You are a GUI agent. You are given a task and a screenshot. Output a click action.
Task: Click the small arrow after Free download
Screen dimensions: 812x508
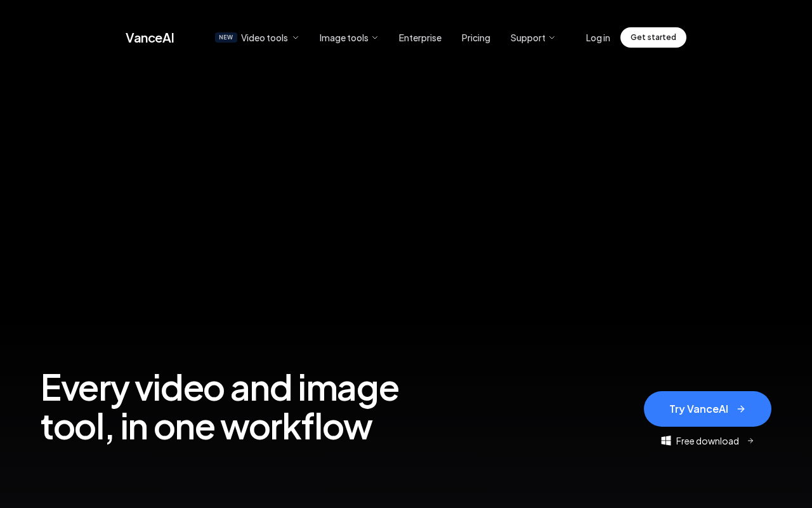tap(750, 441)
